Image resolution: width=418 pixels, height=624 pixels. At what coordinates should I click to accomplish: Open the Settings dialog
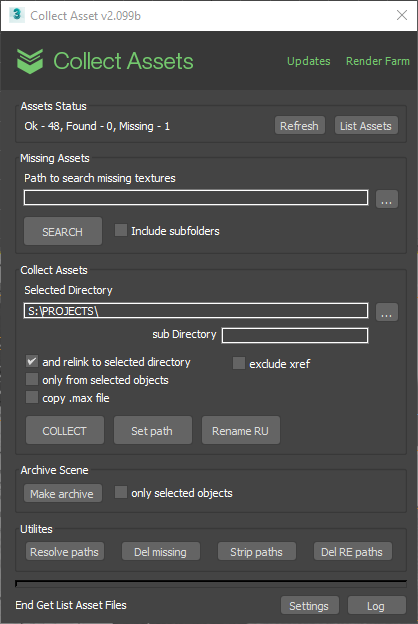pos(310,605)
